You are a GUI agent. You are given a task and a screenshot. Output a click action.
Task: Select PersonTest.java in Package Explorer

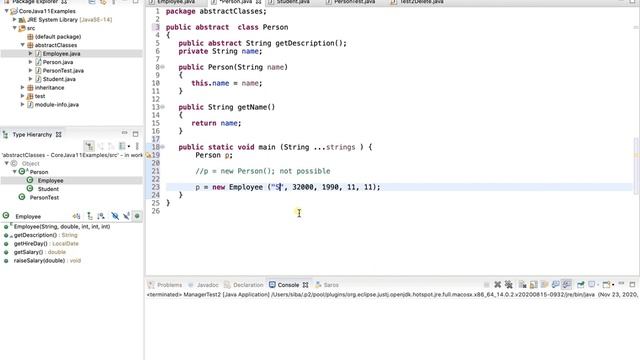tap(63, 71)
